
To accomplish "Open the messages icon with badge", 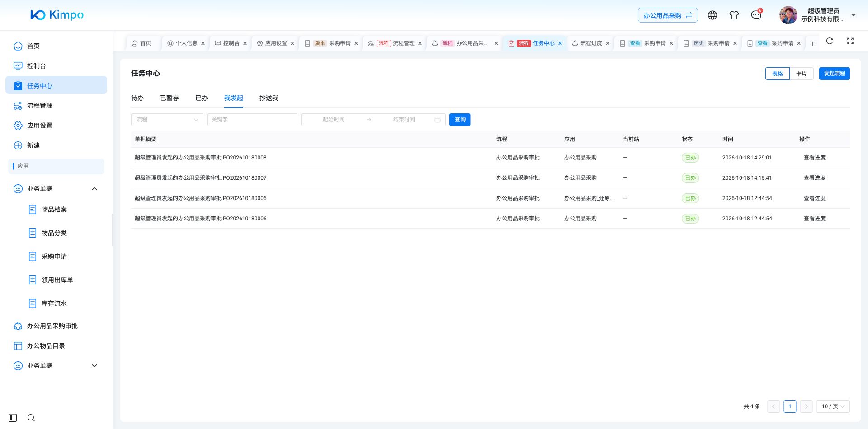I will 756,15.
